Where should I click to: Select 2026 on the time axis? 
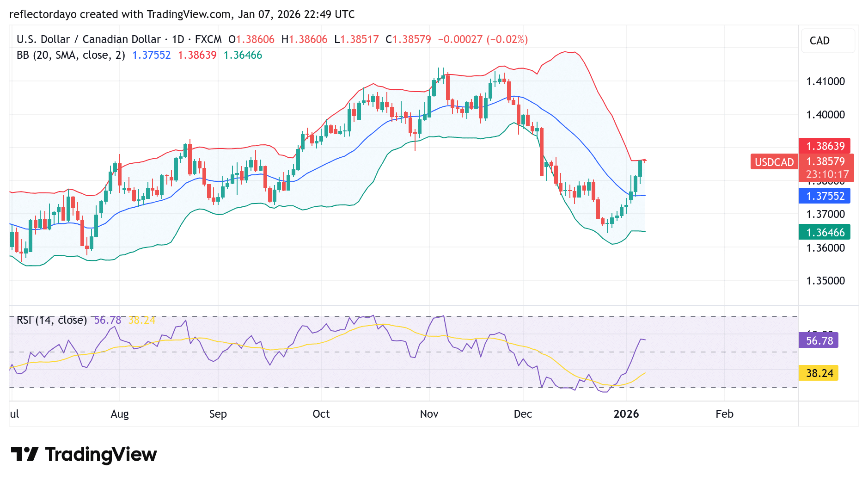(x=627, y=414)
